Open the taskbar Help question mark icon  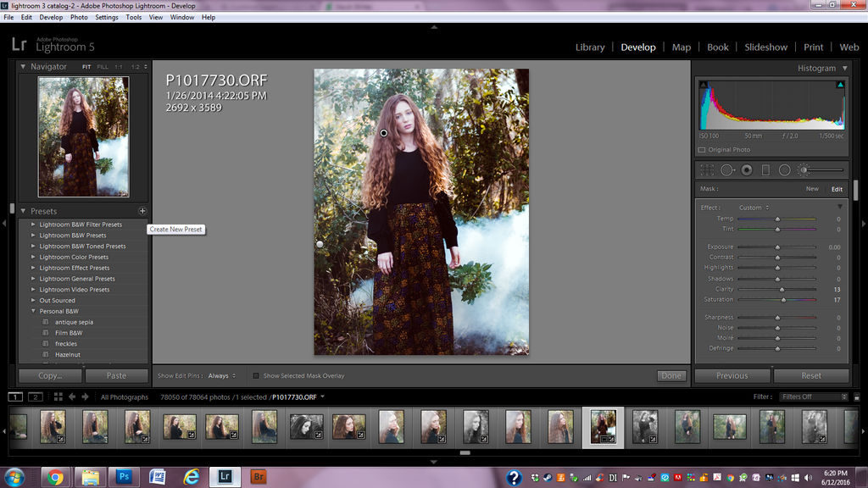point(514,478)
